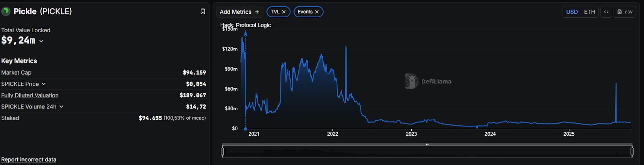Grab the left chart range handle
The image size is (644, 165).
[x=223, y=151]
